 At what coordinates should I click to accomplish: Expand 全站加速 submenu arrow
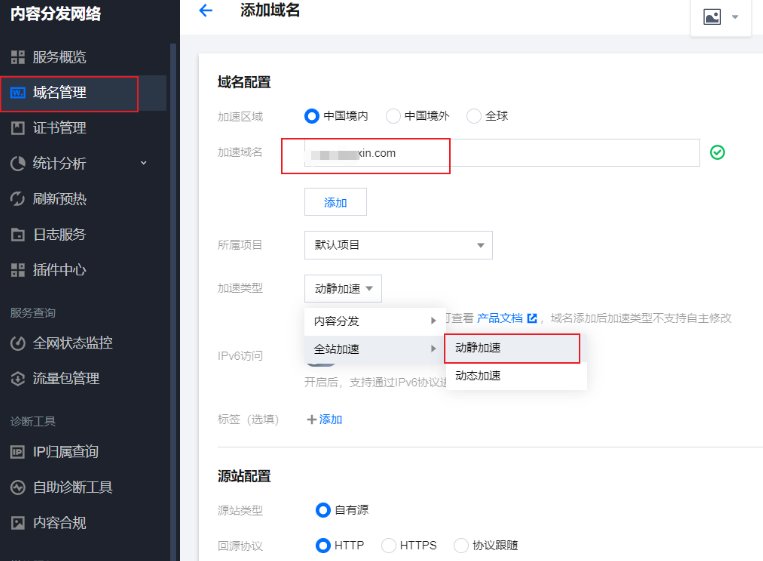click(433, 348)
